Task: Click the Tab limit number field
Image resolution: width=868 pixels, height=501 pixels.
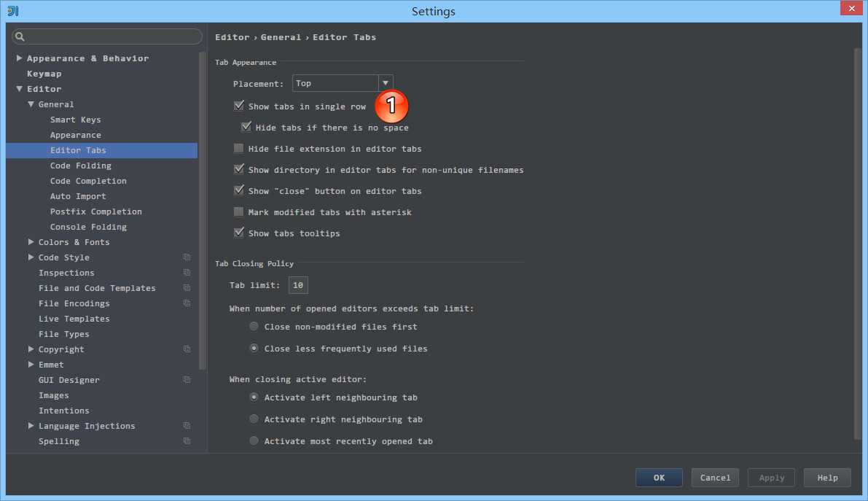Action: 298,285
